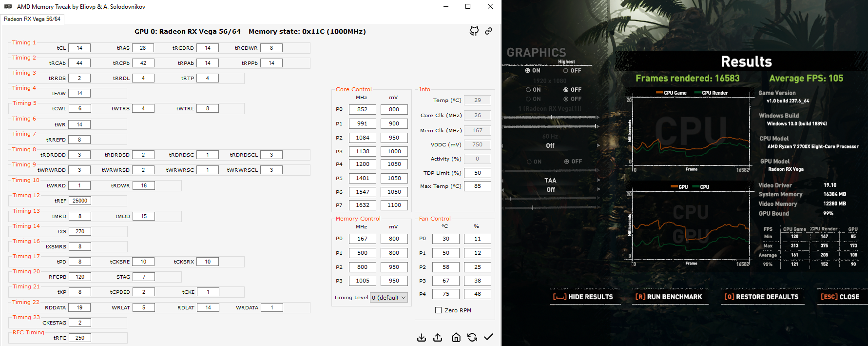
Task: Click the STAG value field
Action: 144,277
